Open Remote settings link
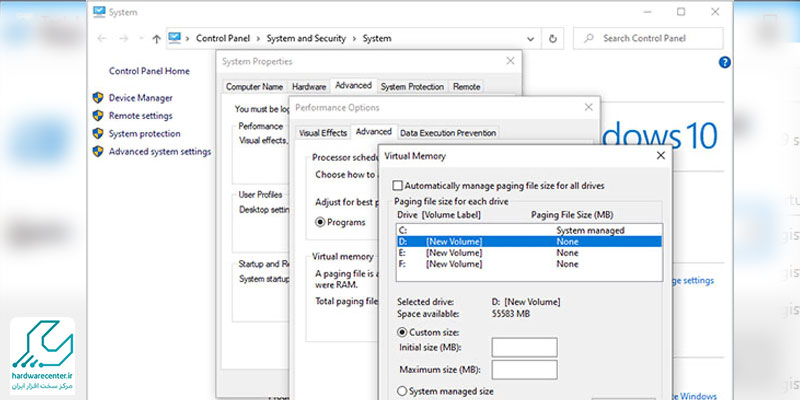The width and height of the screenshot is (800, 400). coord(141,116)
